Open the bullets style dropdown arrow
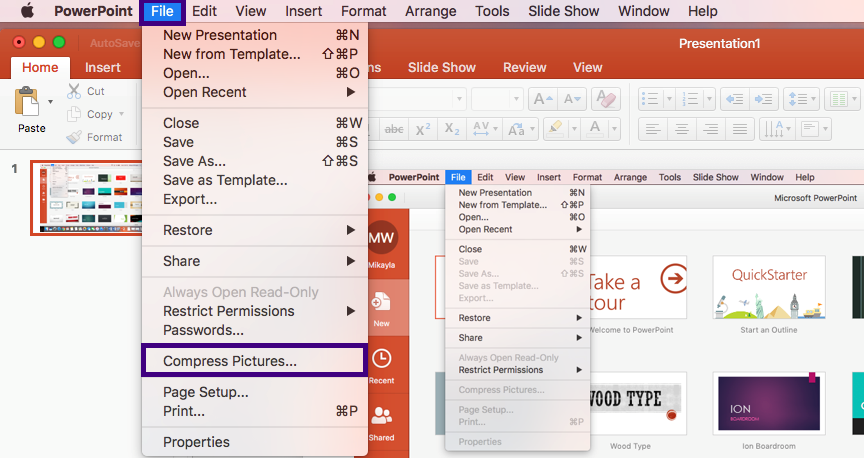 (669, 99)
